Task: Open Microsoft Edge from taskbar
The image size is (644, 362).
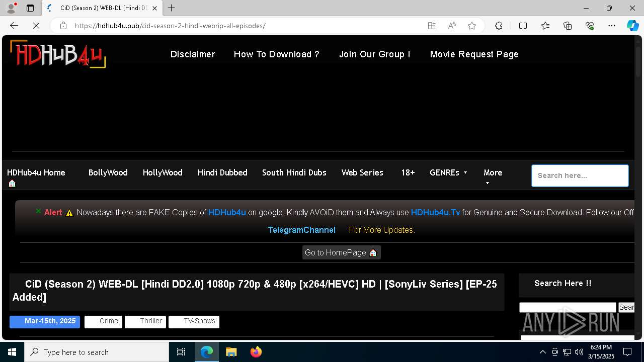Action: click(x=207, y=352)
